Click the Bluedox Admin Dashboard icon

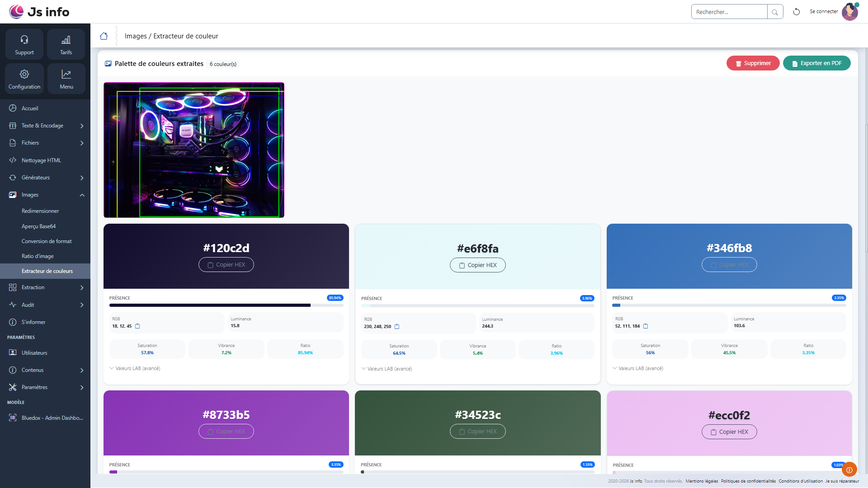(x=13, y=418)
